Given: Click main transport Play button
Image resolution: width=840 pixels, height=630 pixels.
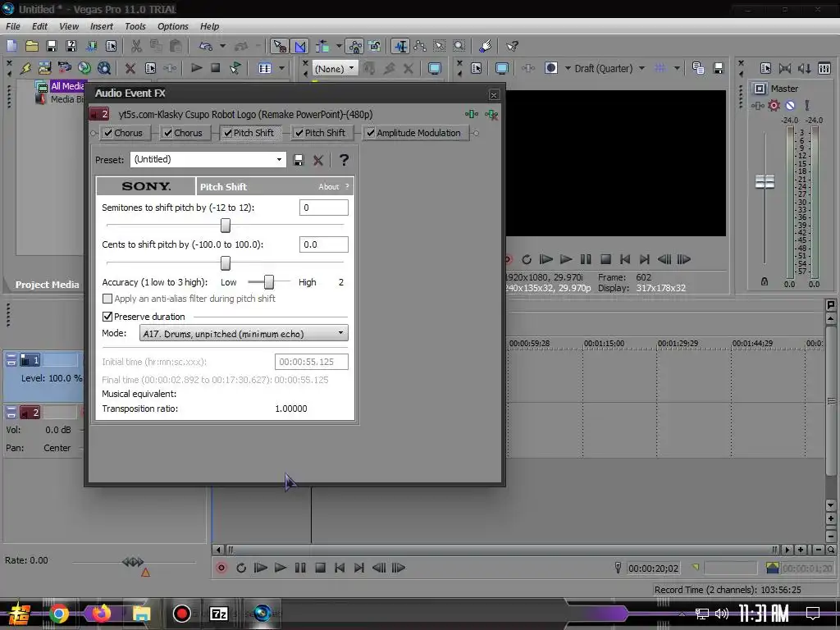Looking at the screenshot, I should pyautogui.click(x=281, y=568).
